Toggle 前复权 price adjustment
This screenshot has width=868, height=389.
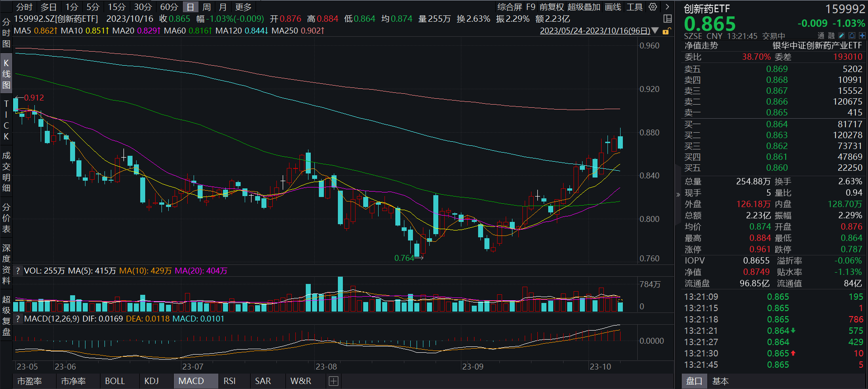[551, 7]
